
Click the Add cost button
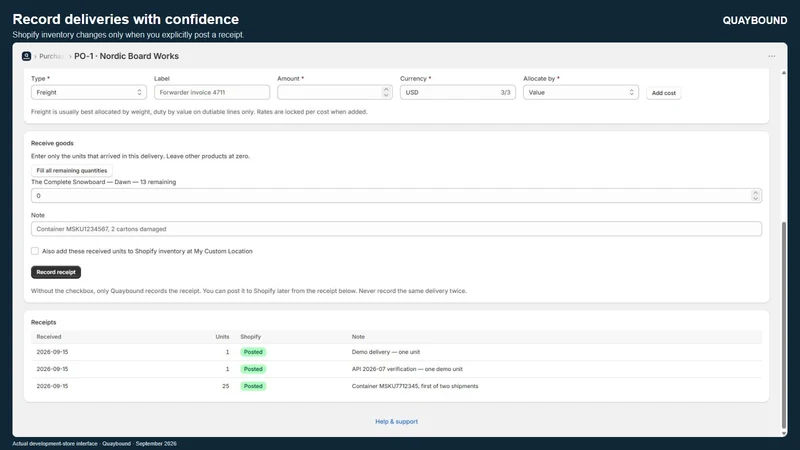coord(663,93)
